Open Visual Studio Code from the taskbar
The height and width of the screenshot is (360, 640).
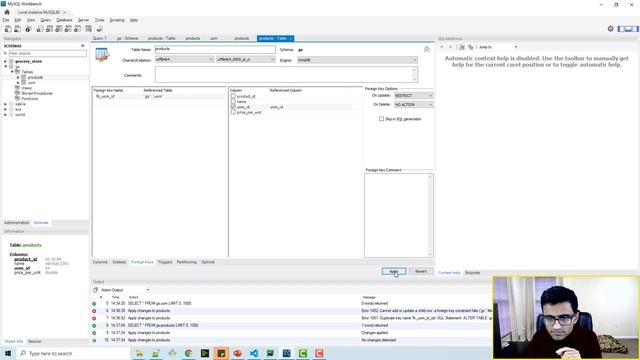253,353
